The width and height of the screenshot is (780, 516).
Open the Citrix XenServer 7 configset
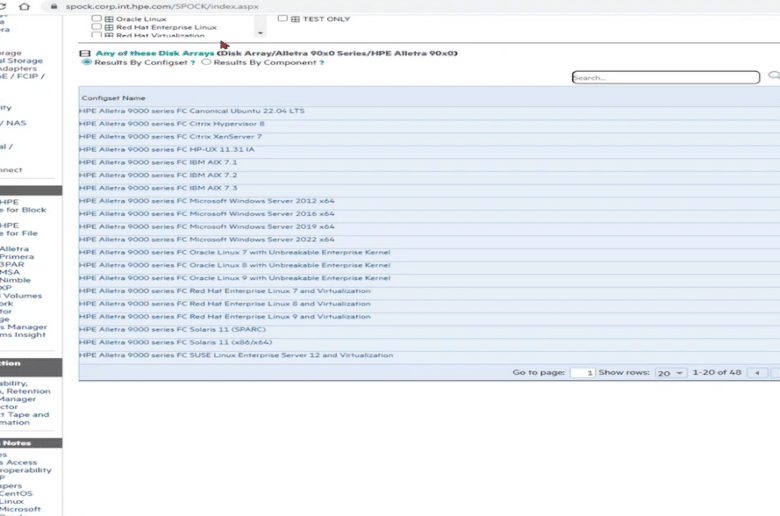click(170, 137)
